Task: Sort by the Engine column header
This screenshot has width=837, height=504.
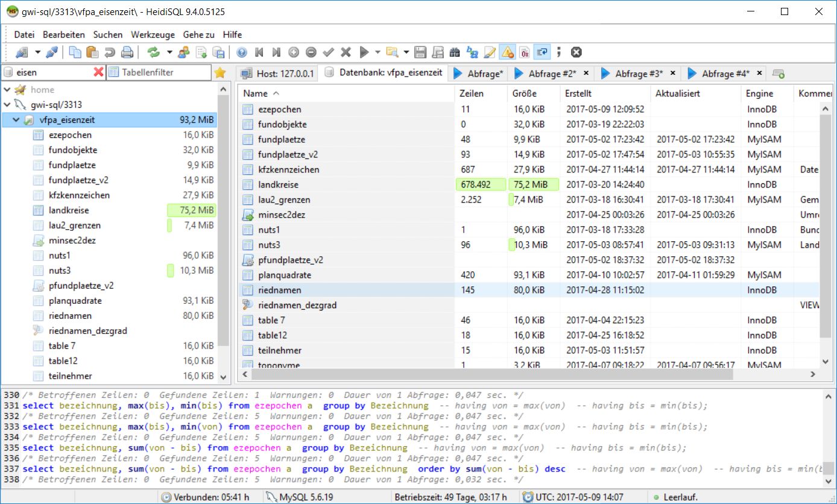Action: 767,93
